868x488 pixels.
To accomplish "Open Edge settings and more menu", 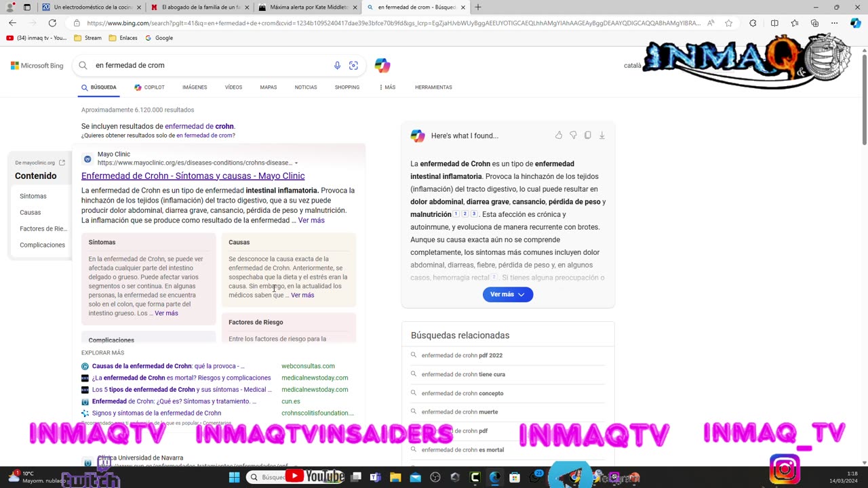I will coord(835,23).
